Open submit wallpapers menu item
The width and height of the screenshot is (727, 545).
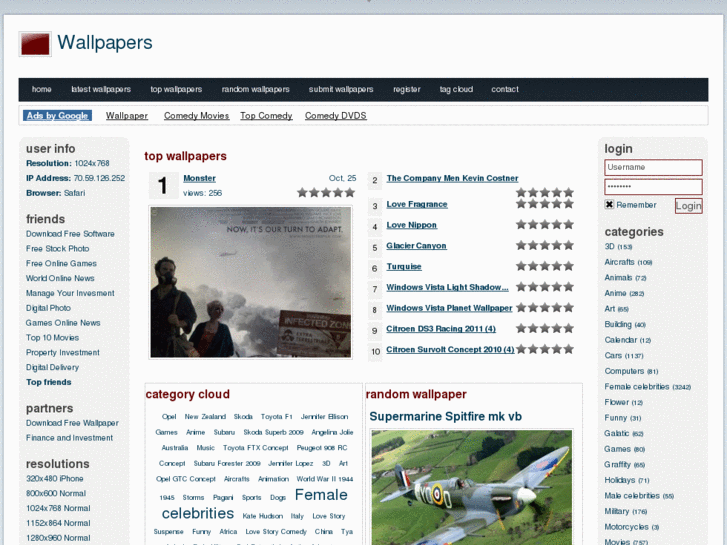click(x=341, y=89)
